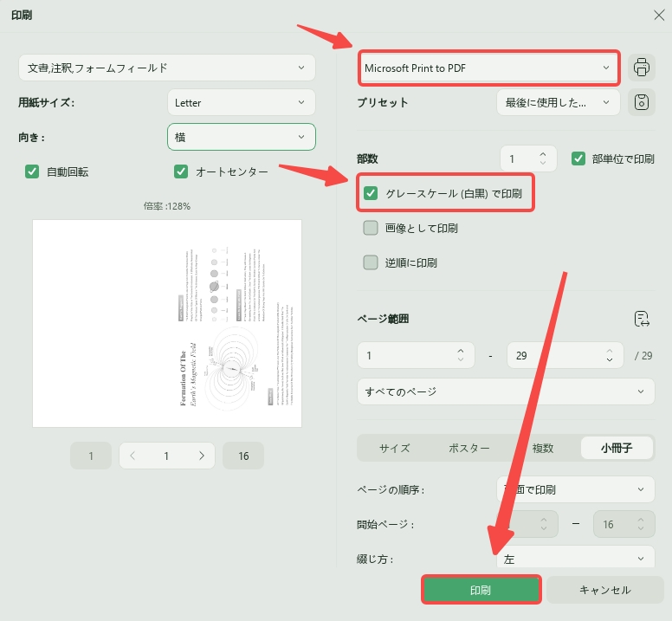
Task: Click the 倍率 :128% text
Action: [167, 206]
